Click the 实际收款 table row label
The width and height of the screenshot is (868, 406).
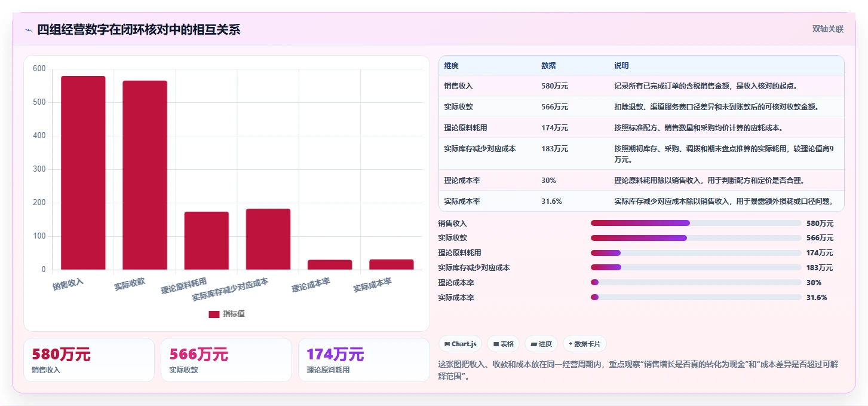tap(458, 107)
